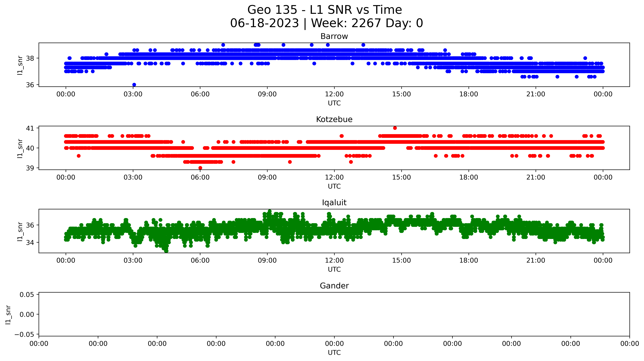Image resolution: width=644 pixels, height=361 pixels.
Task: Click the 'Geo 135 - L1 SNR vs Time' title
Action: 325,10
